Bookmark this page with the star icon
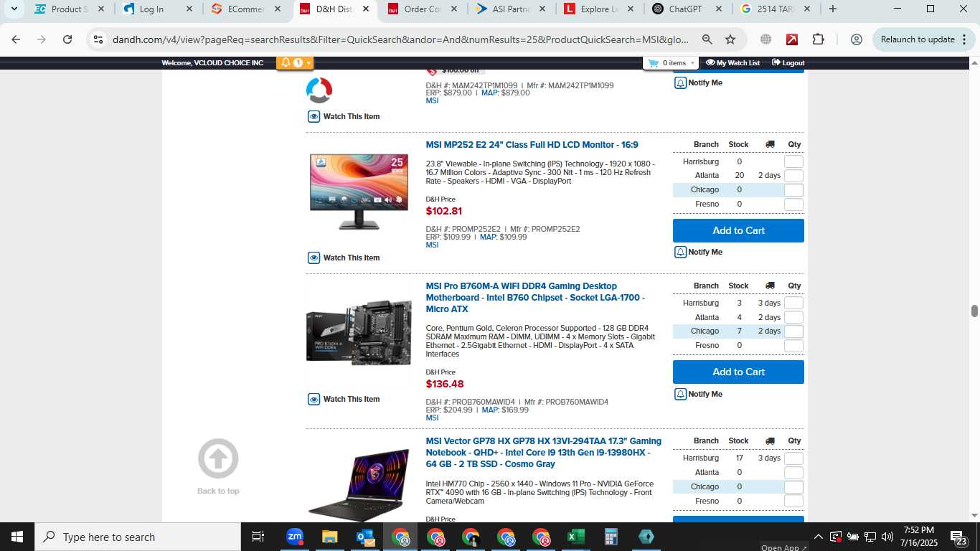980x551 pixels. tap(730, 39)
